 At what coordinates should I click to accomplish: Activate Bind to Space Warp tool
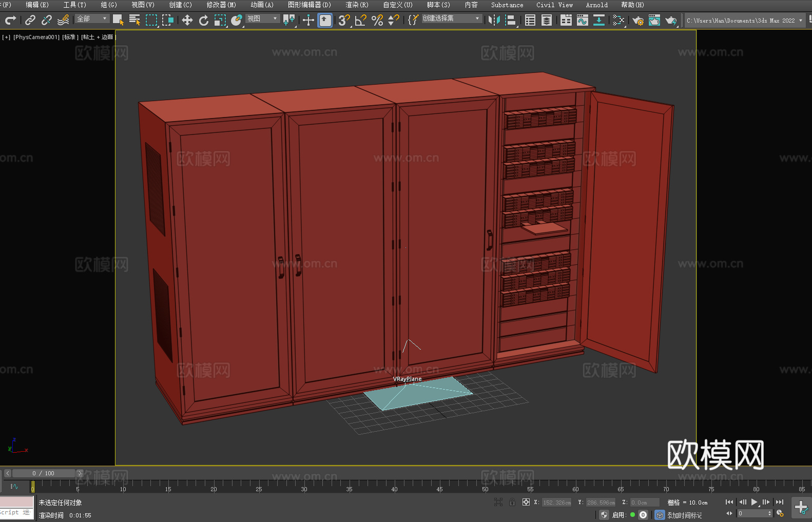pyautogui.click(x=63, y=20)
